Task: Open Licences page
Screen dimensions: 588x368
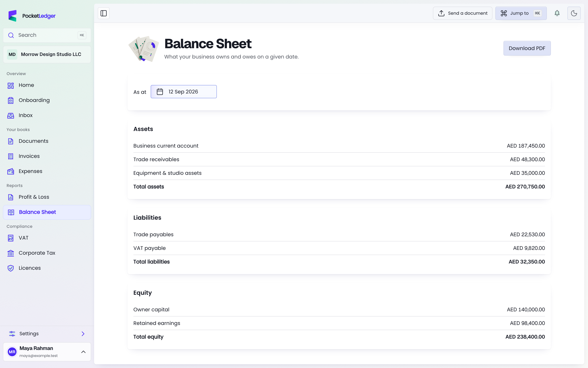Action: pyautogui.click(x=47, y=268)
